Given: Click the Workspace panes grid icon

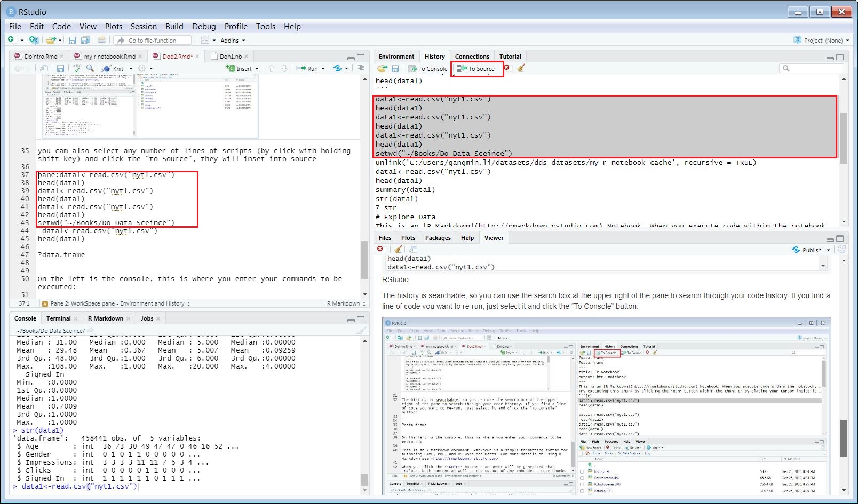Looking at the screenshot, I should tap(205, 40).
